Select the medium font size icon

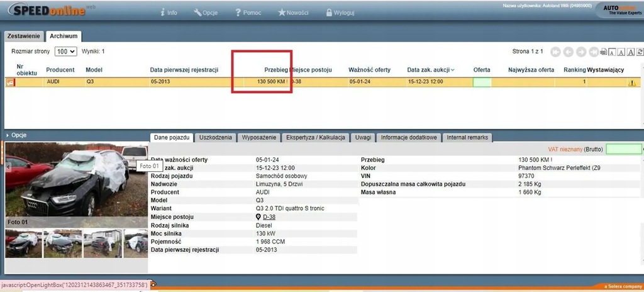point(621,52)
